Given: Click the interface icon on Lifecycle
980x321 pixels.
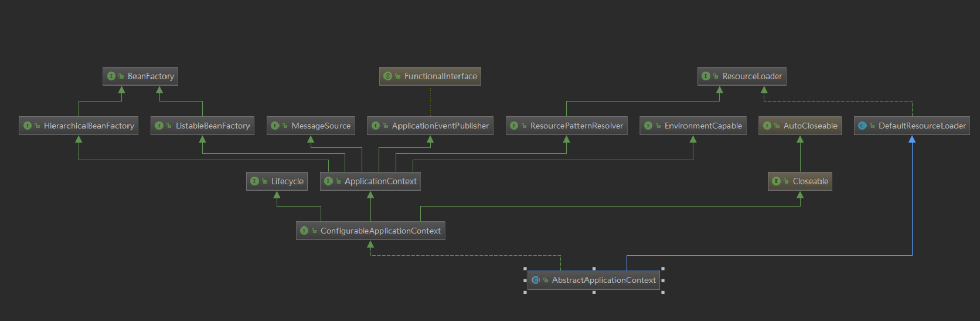Looking at the screenshot, I should [255, 181].
